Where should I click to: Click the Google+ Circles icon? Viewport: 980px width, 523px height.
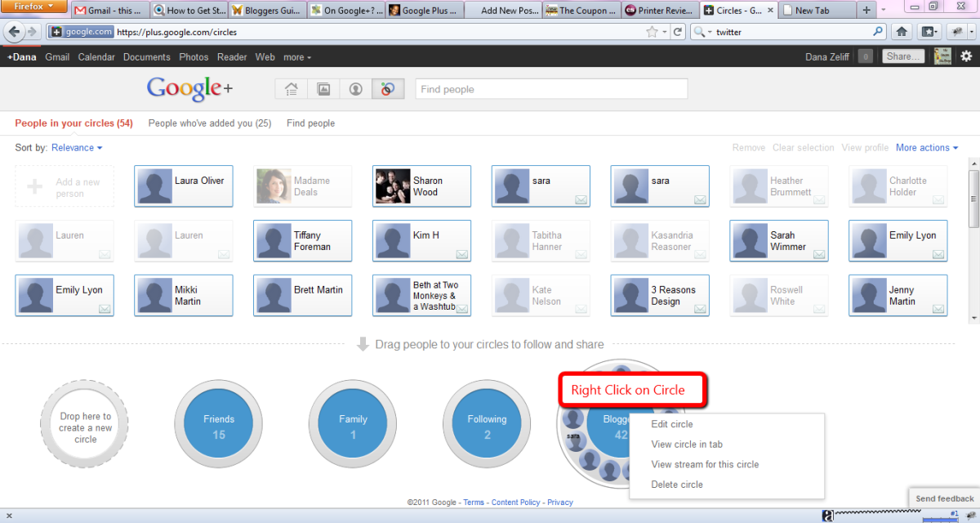click(387, 89)
